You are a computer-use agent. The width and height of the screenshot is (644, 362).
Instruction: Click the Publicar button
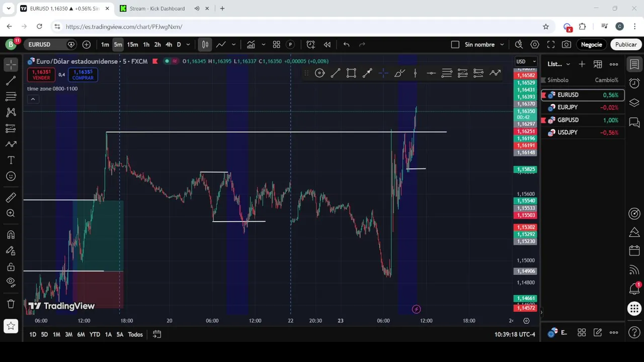[x=626, y=45]
